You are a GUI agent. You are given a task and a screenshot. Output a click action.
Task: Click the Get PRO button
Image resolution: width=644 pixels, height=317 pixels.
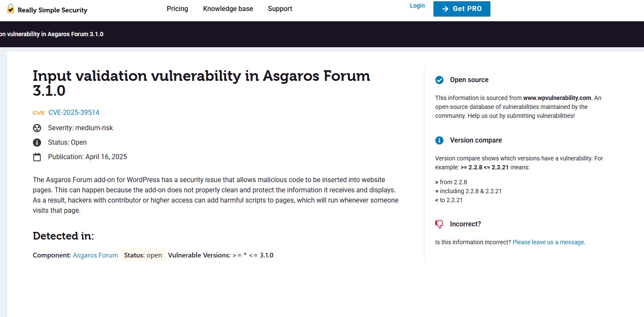point(462,9)
